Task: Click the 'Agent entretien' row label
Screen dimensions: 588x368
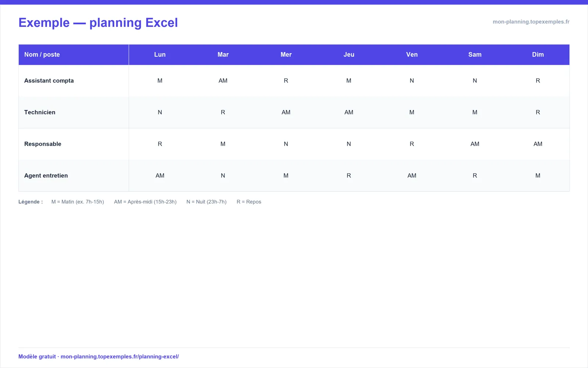Action: 46,176
